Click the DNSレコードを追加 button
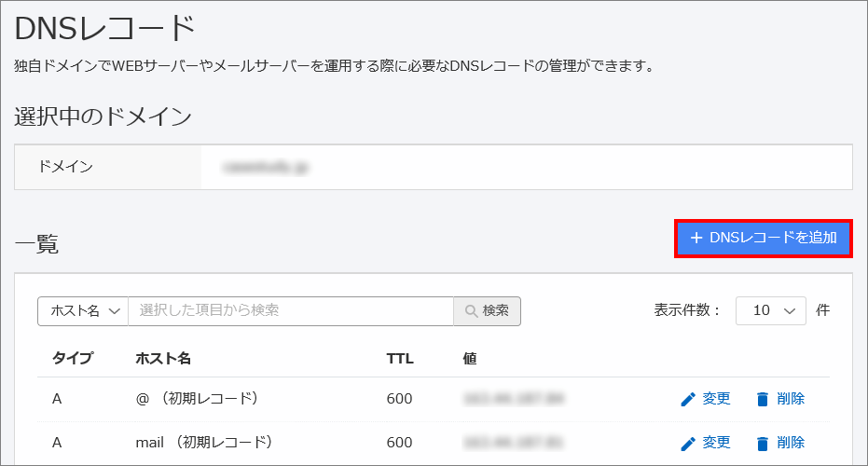This screenshot has height=466, width=868. [764, 238]
